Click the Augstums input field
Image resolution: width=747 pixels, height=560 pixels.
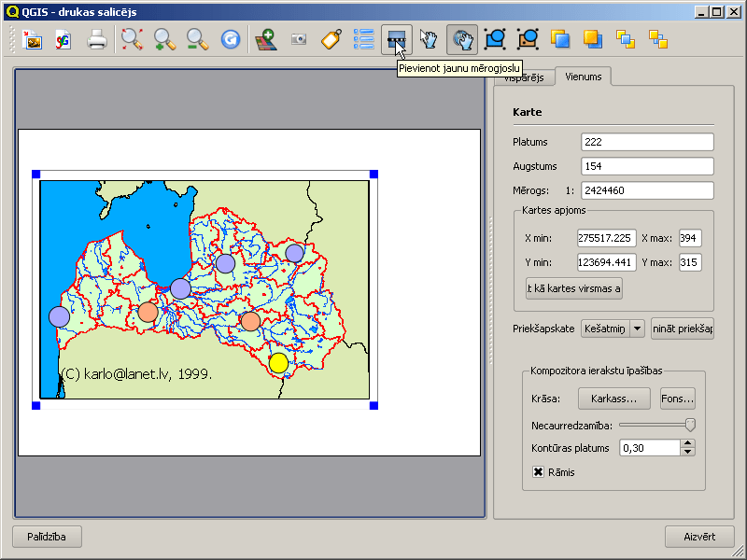tap(647, 166)
